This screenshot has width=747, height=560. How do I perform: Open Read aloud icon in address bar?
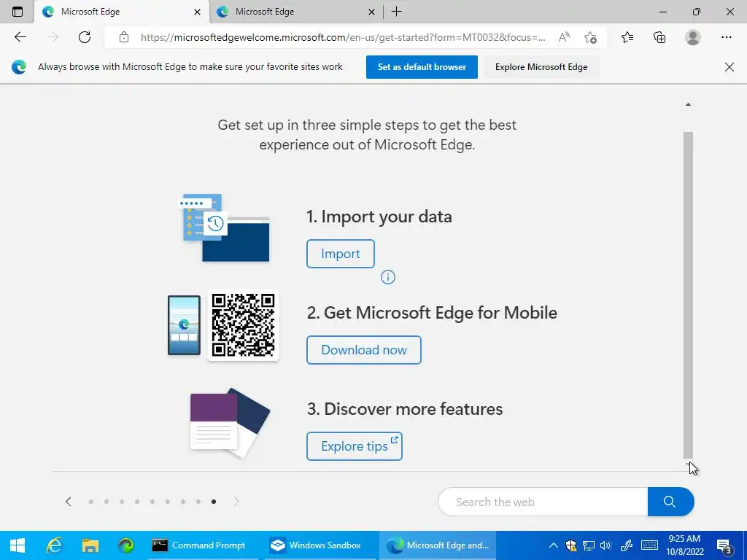(564, 37)
